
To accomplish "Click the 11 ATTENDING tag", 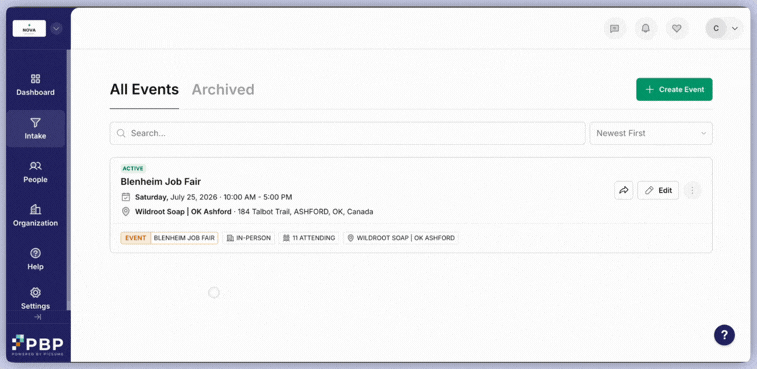I will (309, 238).
